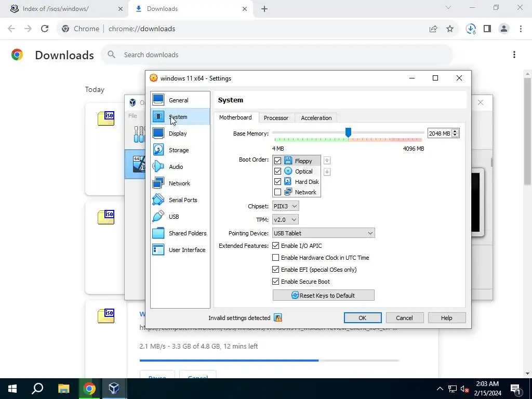Open the USB settings category
The height and width of the screenshot is (399, 532).
click(180, 217)
